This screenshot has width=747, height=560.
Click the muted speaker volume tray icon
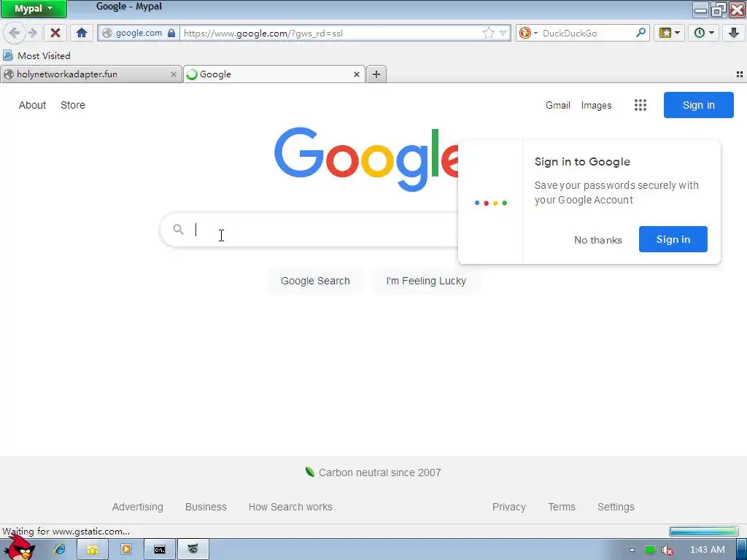coord(667,550)
